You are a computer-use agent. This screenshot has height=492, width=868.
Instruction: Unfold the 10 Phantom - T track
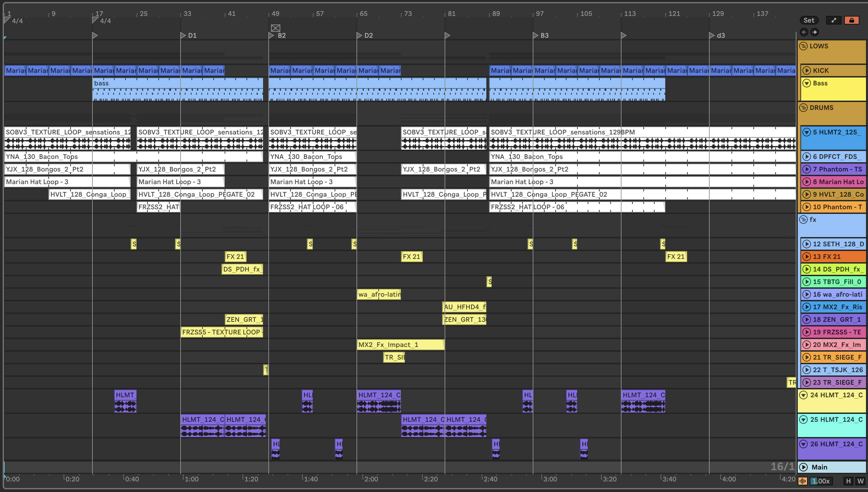pos(807,207)
